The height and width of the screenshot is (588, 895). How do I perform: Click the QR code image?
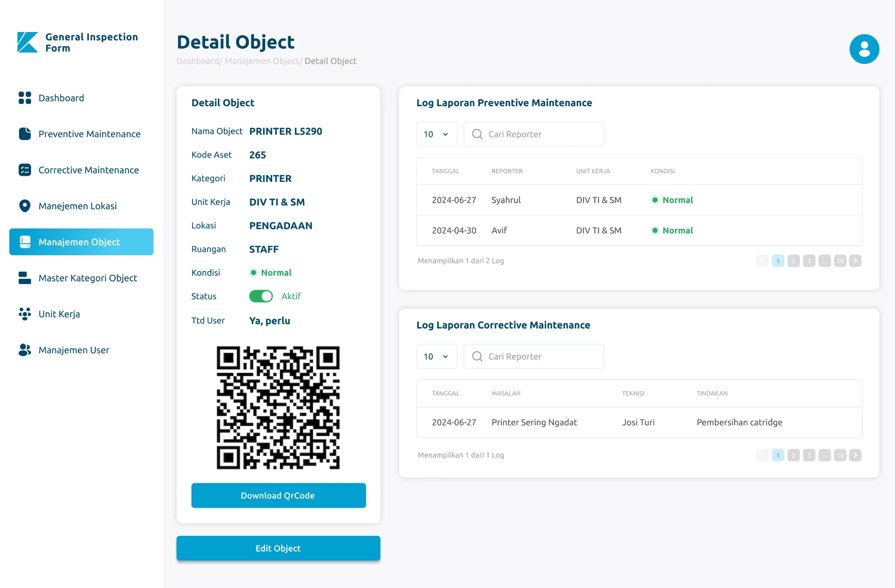pos(278,408)
